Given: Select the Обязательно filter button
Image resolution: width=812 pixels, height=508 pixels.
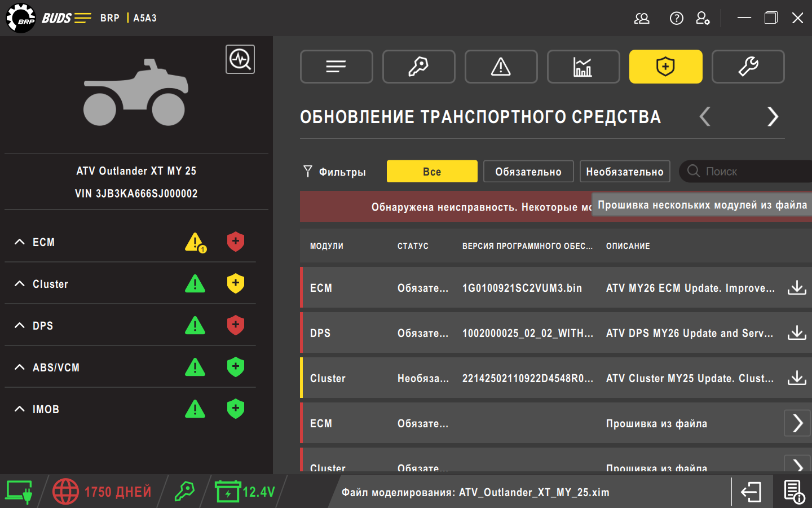Looking at the screenshot, I should click(x=528, y=171).
